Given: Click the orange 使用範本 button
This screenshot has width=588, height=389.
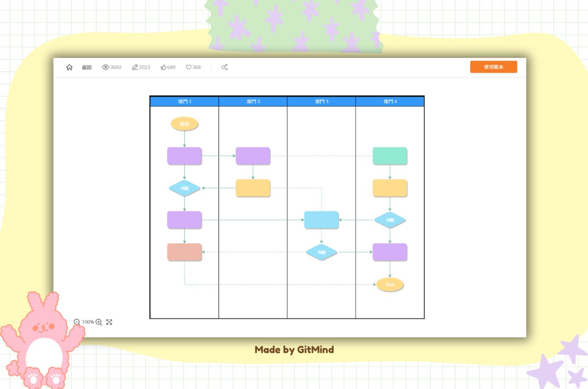Looking at the screenshot, I should [x=493, y=67].
